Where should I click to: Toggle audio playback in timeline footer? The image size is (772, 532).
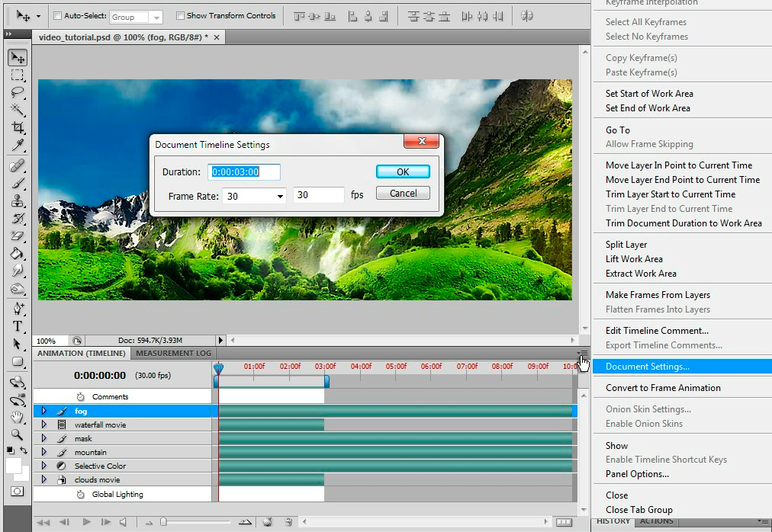(x=123, y=521)
